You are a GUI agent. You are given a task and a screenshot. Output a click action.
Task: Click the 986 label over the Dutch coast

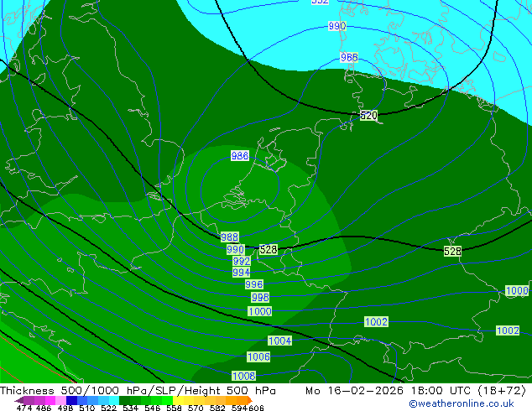coord(240,156)
